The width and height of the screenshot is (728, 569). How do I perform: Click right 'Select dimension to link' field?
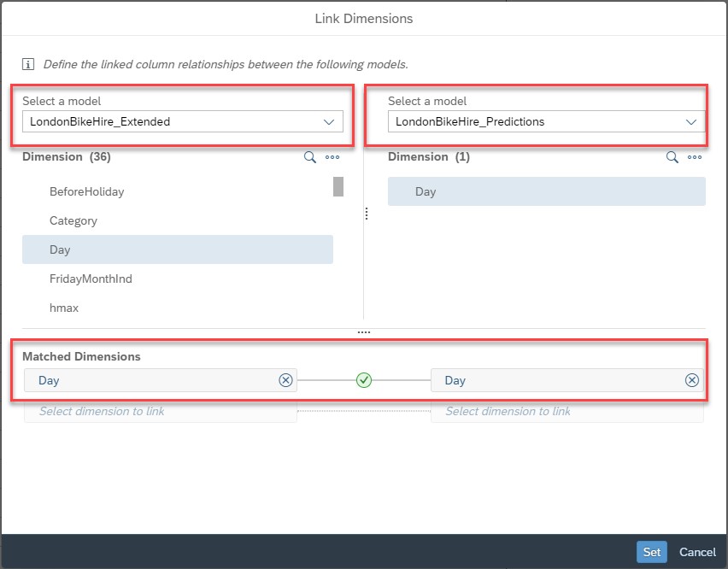[x=567, y=412]
